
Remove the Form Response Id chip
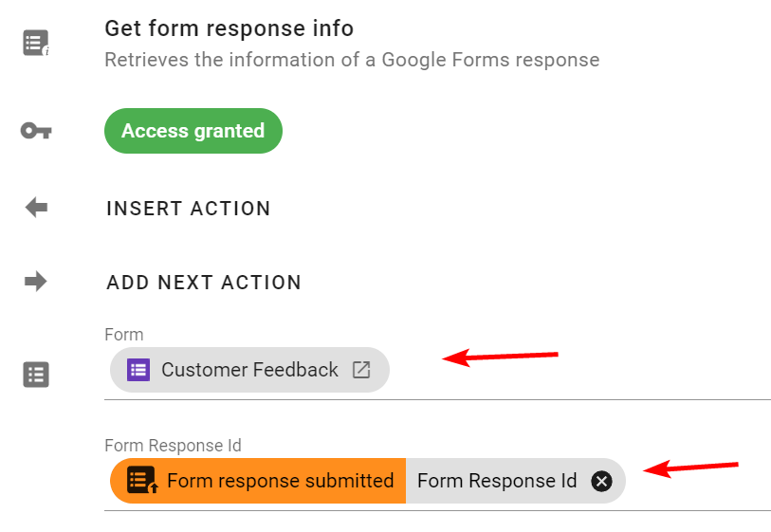[x=601, y=482]
